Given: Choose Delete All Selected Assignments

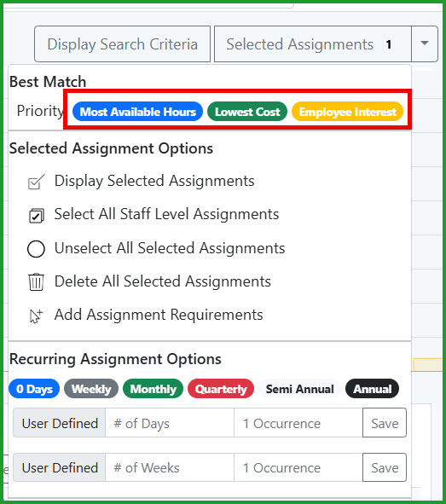Looking at the screenshot, I should [x=162, y=281].
